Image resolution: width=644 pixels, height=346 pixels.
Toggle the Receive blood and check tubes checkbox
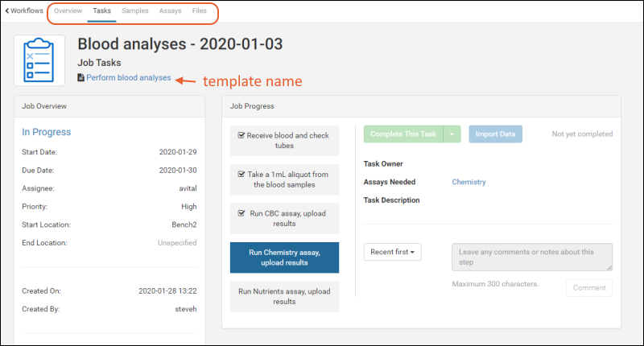[242, 136]
